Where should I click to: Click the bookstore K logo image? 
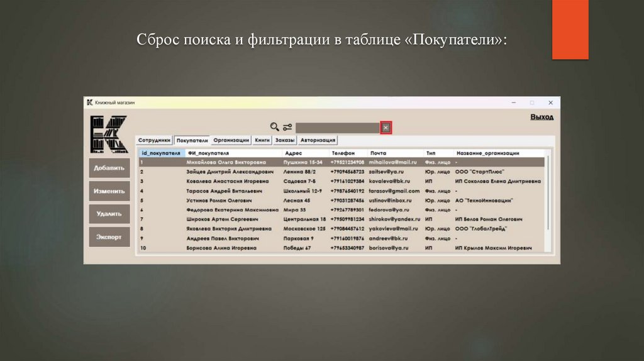coord(108,134)
